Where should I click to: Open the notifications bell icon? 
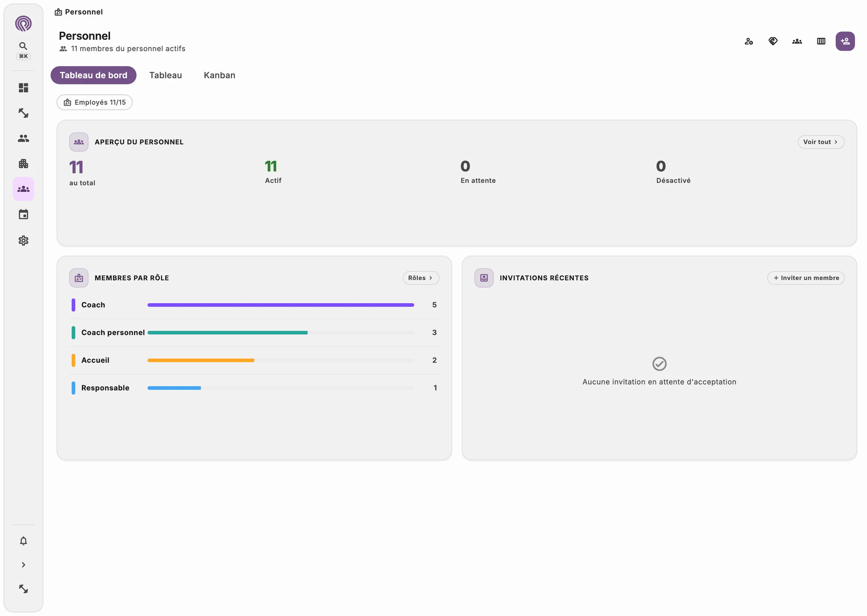tap(23, 541)
